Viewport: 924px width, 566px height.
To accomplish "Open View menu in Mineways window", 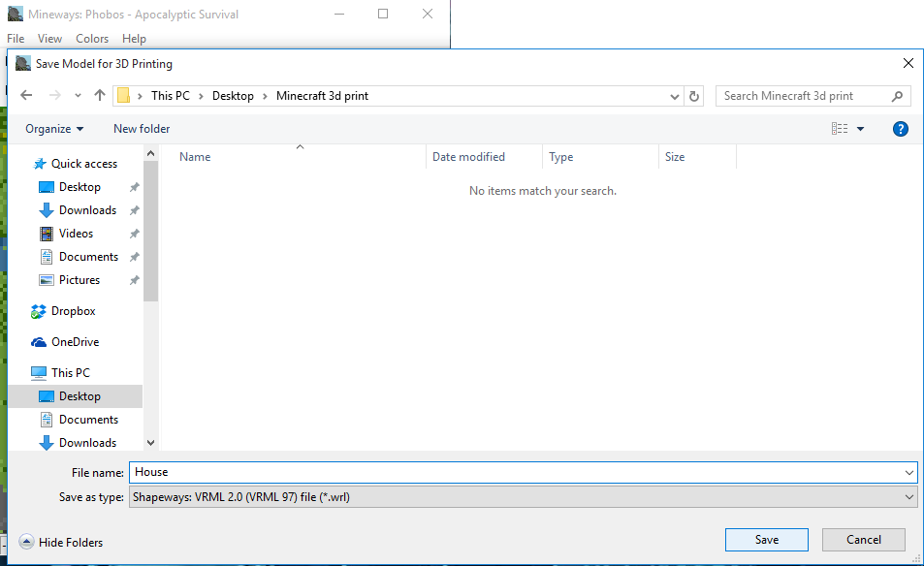I will click(x=50, y=39).
